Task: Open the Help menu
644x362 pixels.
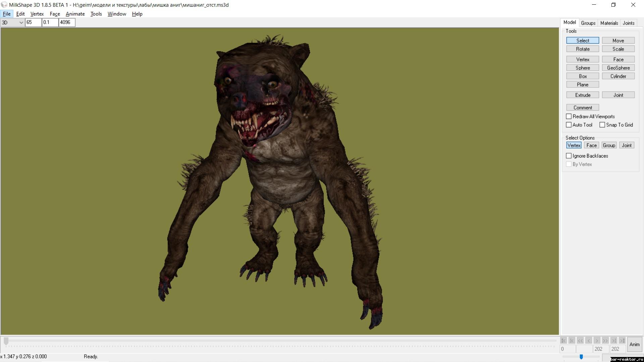Action: click(137, 14)
